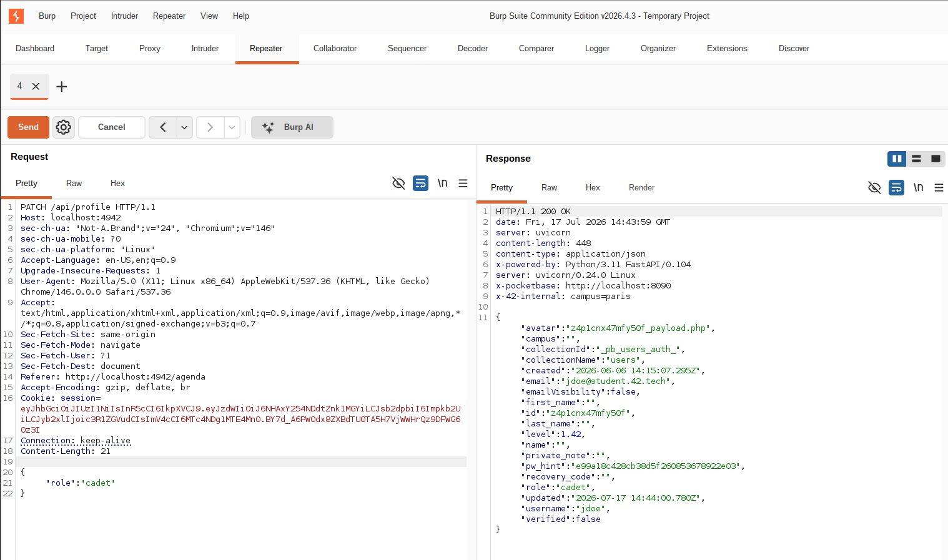Close Repeater tab 4
948x560 pixels.
(36, 87)
